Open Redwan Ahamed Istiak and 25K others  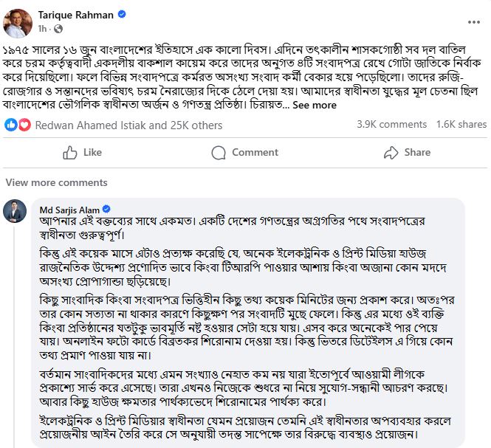(128, 125)
